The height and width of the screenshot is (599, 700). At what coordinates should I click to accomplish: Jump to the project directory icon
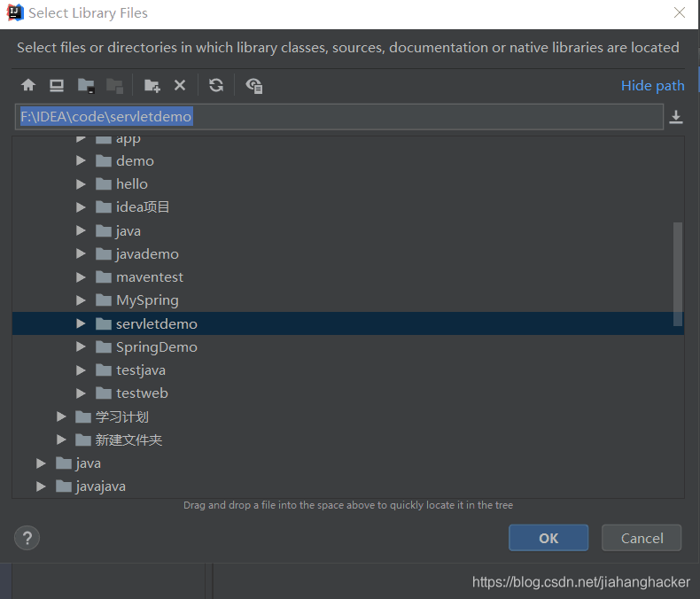click(x=86, y=85)
